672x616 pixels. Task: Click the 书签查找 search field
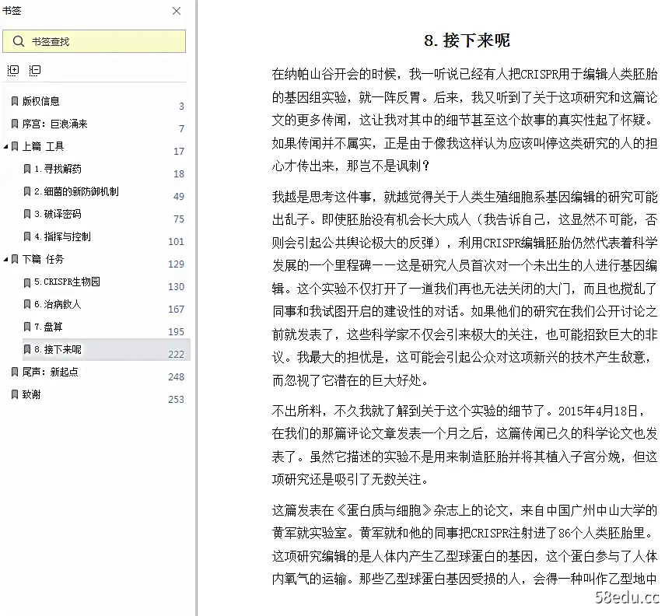(94, 41)
